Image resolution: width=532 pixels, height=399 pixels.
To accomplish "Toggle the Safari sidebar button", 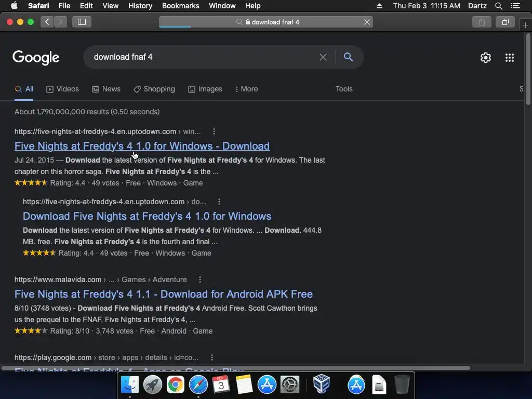I will pyautogui.click(x=82, y=22).
